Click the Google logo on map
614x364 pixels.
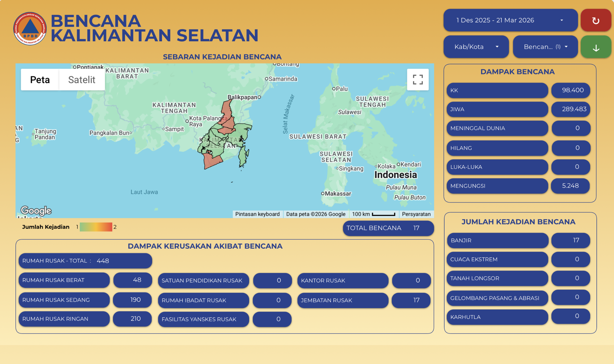(x=36, y=210)
